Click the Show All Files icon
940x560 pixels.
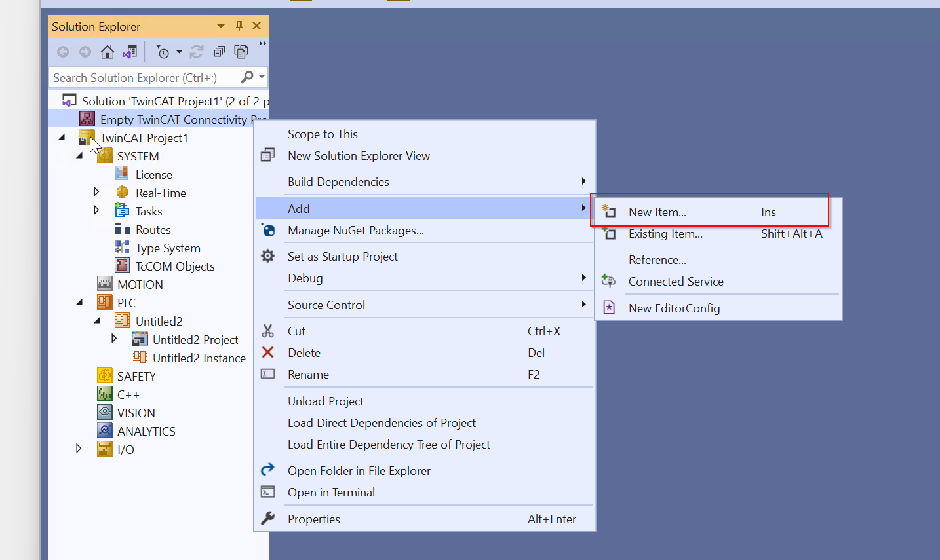pyautogui.click(x=241, y=52)
